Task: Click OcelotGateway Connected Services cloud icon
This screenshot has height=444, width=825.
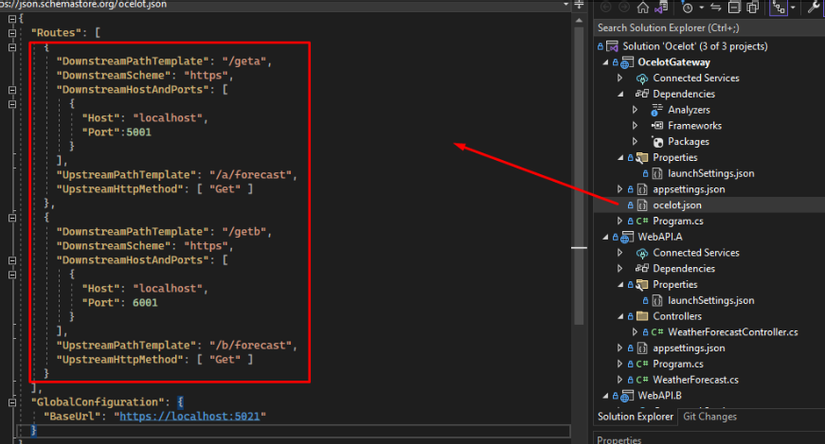Action: coord(642,78)
